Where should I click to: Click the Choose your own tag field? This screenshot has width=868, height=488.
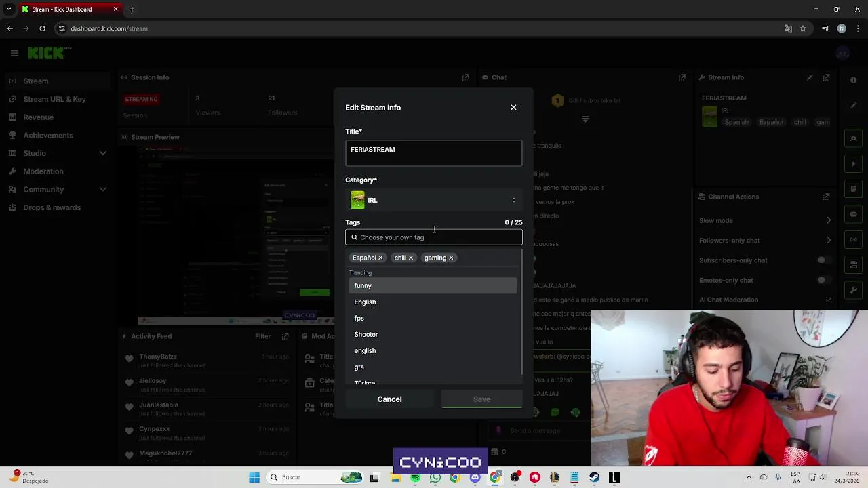(433, 237)
